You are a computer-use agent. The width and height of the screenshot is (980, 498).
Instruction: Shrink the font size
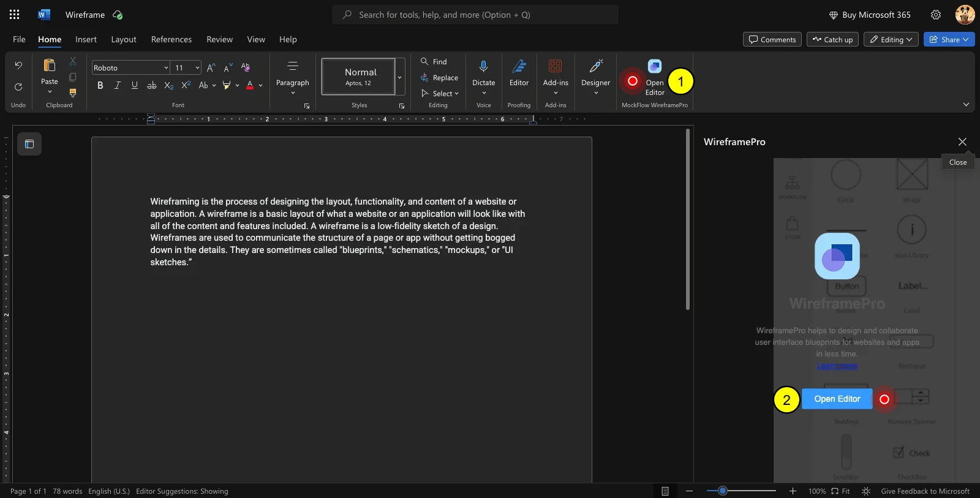228,67
